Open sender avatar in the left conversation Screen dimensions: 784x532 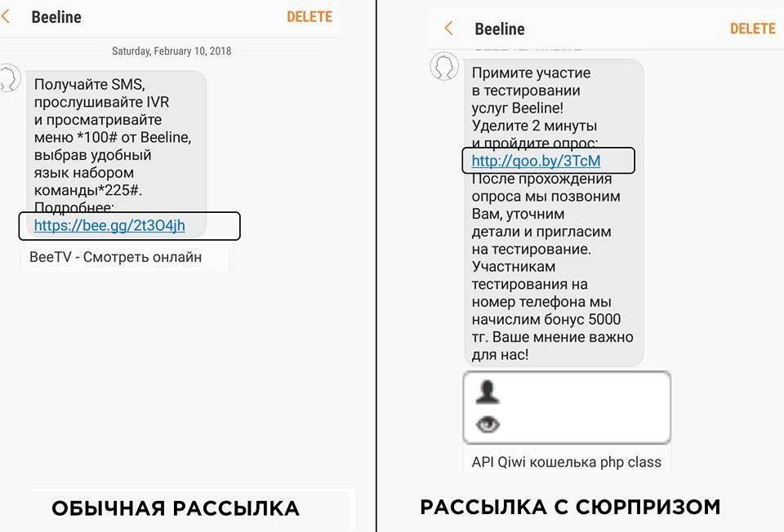click(7, 78)
